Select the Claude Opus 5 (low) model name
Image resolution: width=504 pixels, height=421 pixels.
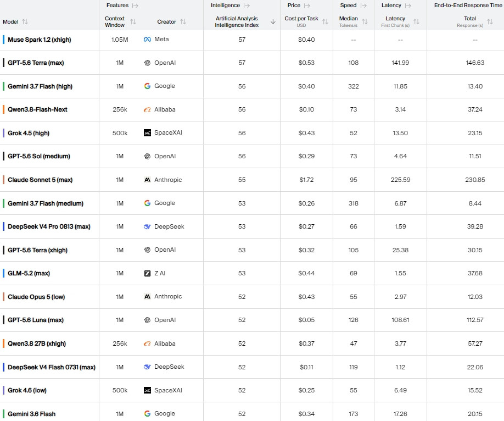[36, 297]
